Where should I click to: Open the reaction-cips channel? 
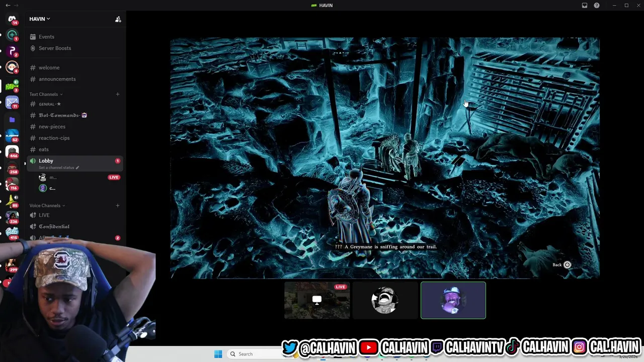[75, 138]
